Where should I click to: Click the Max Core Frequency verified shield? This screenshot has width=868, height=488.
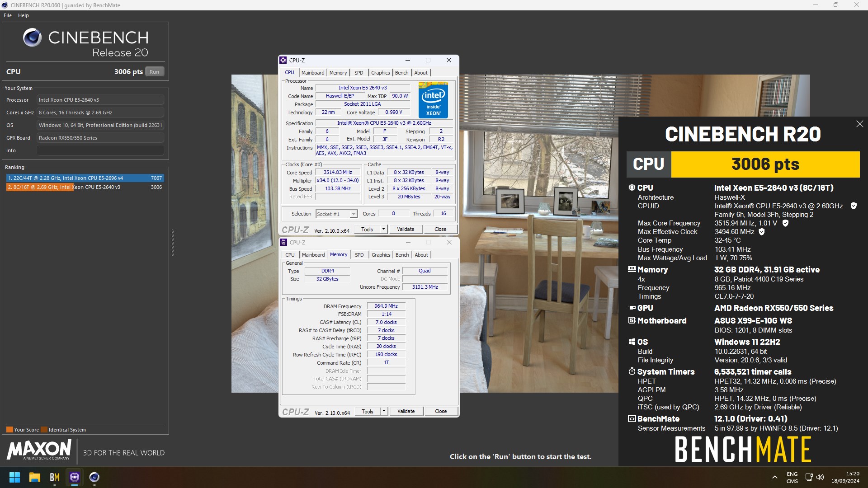tap(785, 223)
